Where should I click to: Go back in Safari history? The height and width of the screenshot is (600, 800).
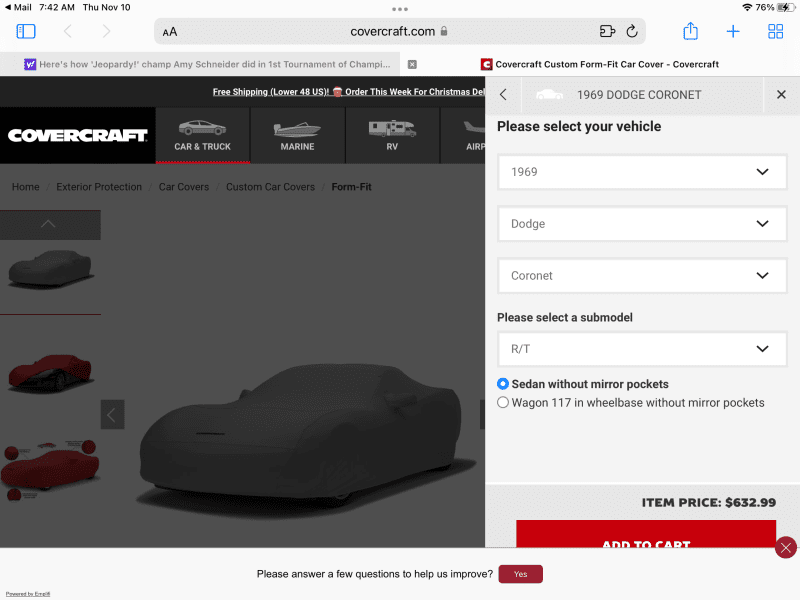point(68,32)
